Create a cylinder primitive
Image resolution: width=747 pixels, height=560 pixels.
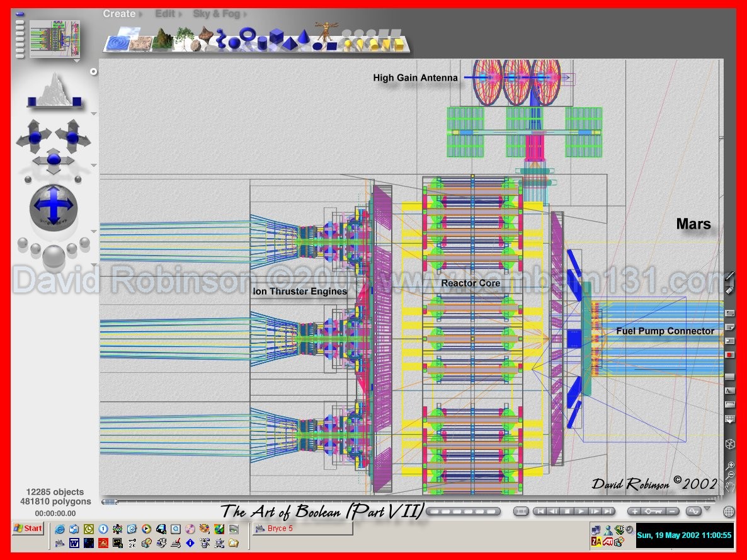(263, 43)
